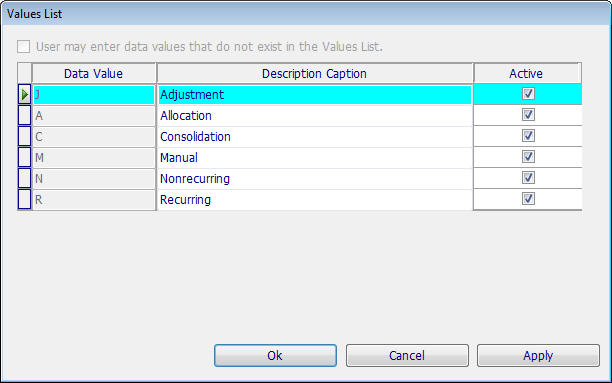Toggle Active checkbox for Nonrecurring
612x383 pixels.
coord(528,178)
